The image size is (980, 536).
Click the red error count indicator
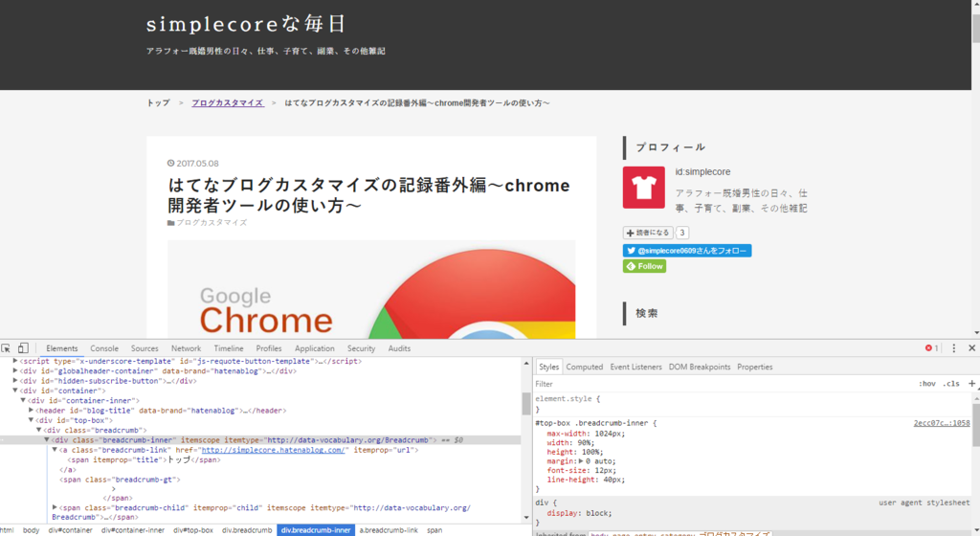(932, 348)
